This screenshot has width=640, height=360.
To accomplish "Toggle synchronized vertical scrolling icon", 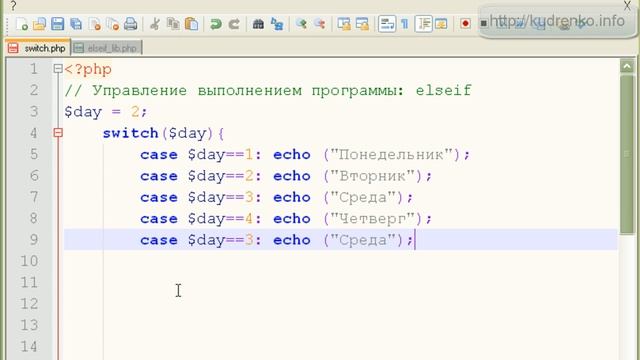I will tap(344, 24).
